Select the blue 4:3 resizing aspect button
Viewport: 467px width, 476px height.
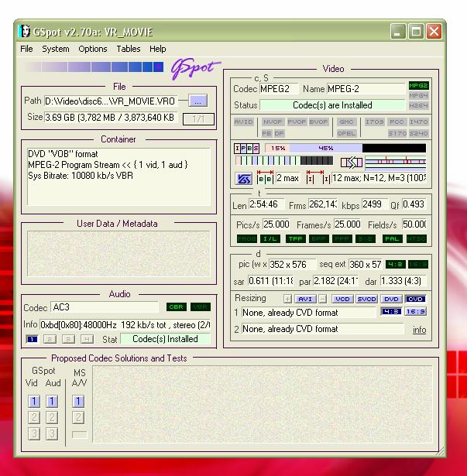click(x=391, y=311)
